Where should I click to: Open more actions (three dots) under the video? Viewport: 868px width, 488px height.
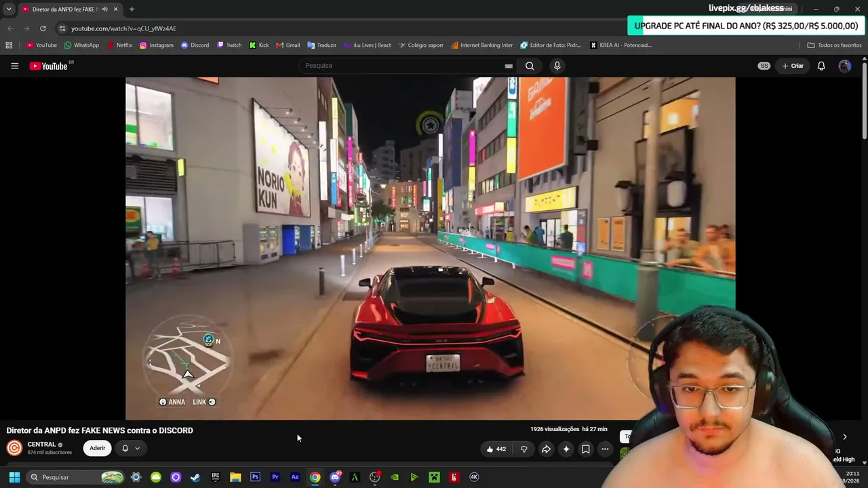(605, 449)
